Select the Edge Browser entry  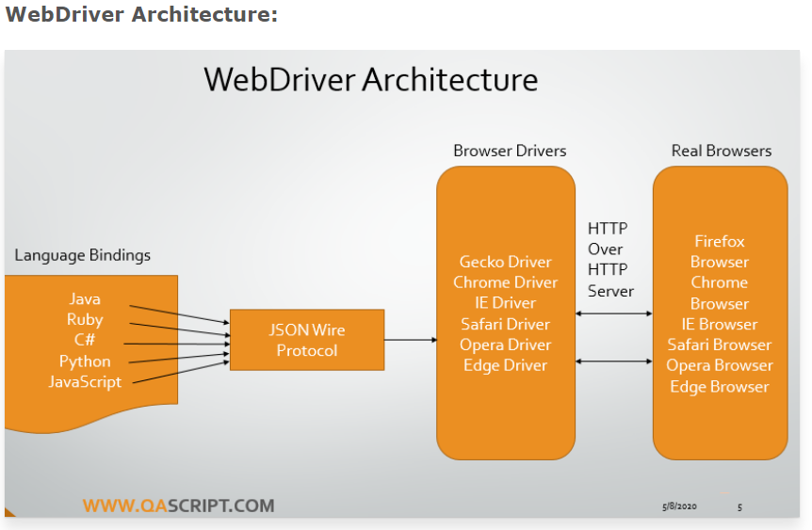720,387
